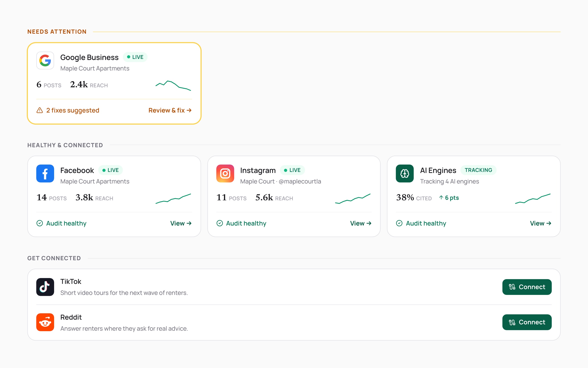
Task: Click the AI Engines brain icon
Action: click(x=405, y=173)
